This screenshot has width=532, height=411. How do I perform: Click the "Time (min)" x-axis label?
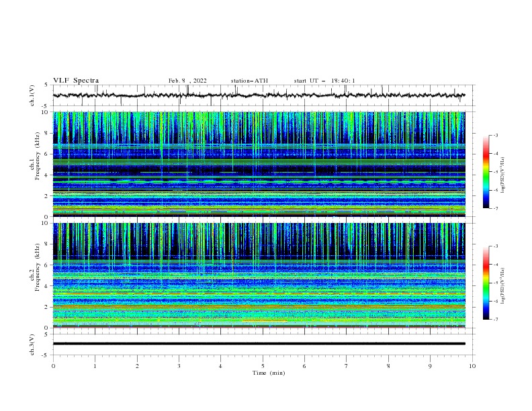click(269, 373)
